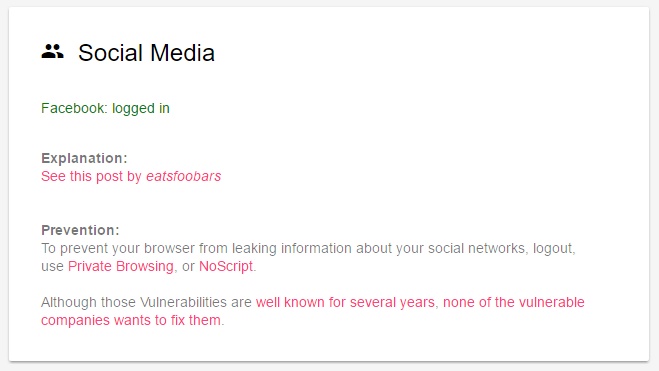The height and width of the screenshot is (371, 659).
Task: Open the 'See this post by' link
Action: [x=92, y=176]
